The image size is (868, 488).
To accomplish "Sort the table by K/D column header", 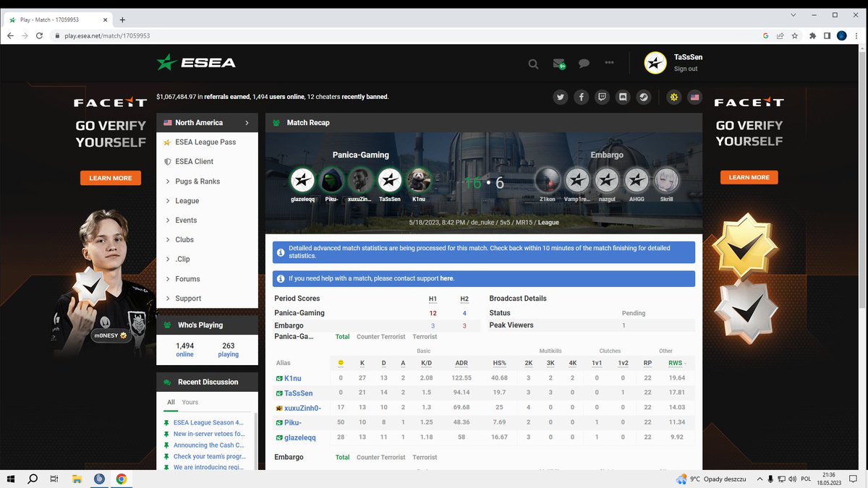I will point(427,363).
